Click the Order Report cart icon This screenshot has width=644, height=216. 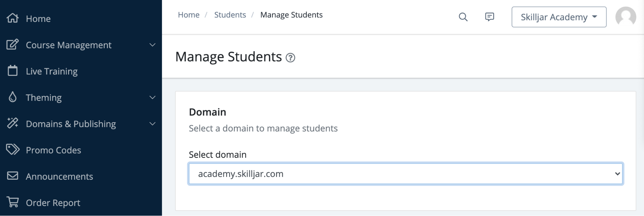coord(13,202)
